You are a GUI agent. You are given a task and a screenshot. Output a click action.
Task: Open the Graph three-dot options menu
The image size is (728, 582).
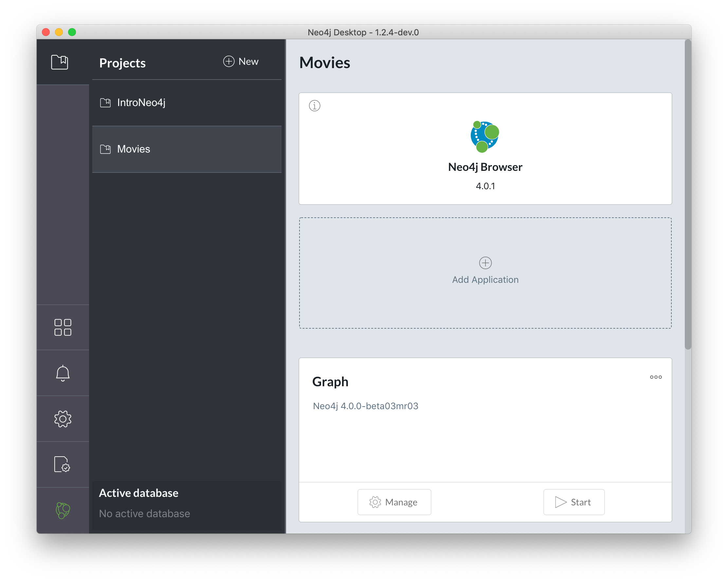[x=655, y=377]
